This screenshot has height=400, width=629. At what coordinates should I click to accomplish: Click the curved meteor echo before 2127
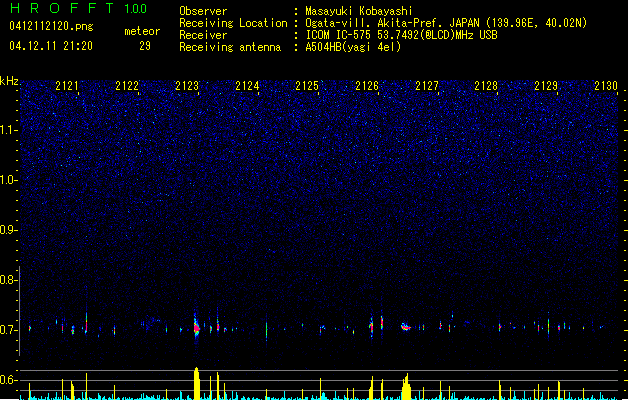[x=406, y=327]
